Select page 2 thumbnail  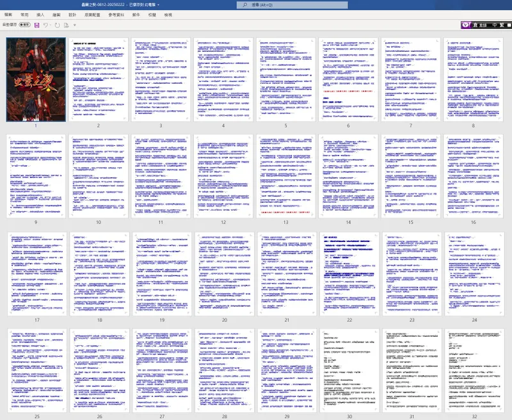pos(99,79)
